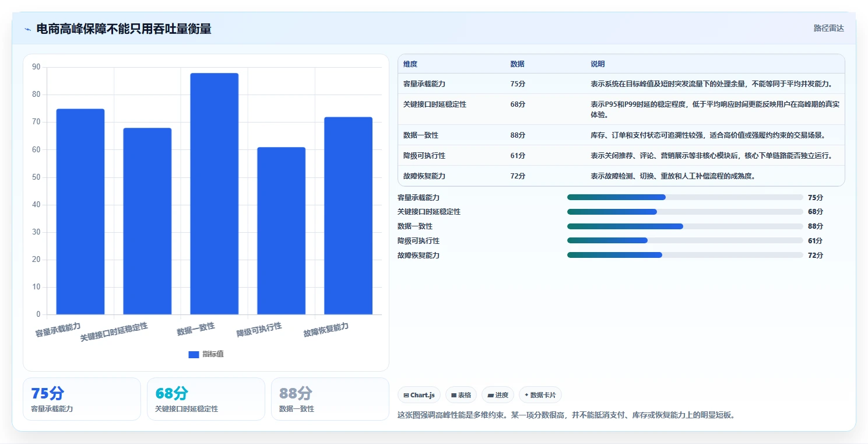Click the description starting 表示系统在目标峰值

tap(711, 84)
